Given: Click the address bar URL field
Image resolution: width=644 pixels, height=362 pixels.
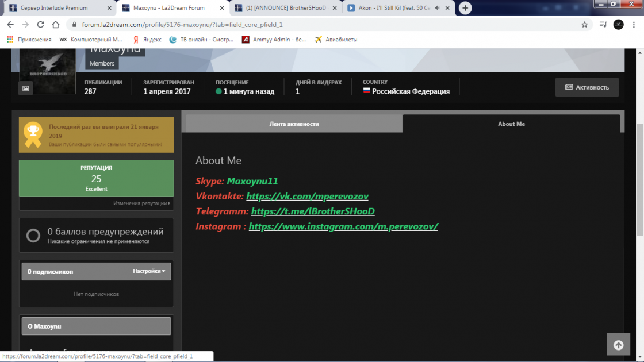Looking at the screenshot, I should [287, 25].
